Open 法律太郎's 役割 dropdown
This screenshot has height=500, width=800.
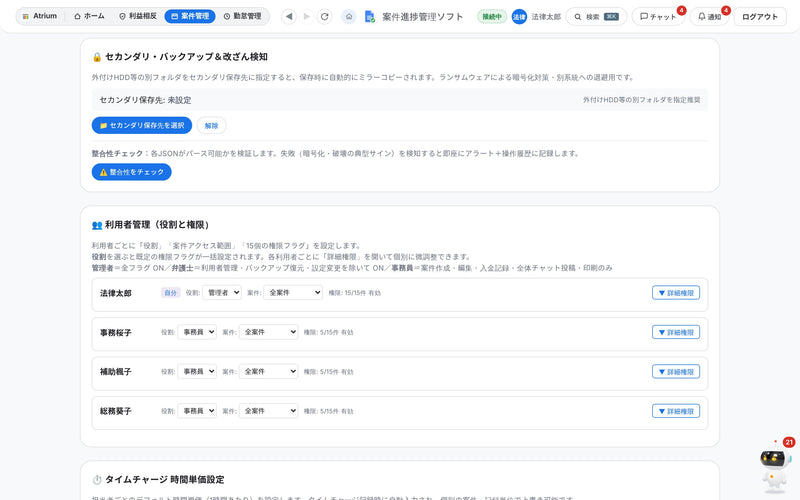tap(222, 293)
